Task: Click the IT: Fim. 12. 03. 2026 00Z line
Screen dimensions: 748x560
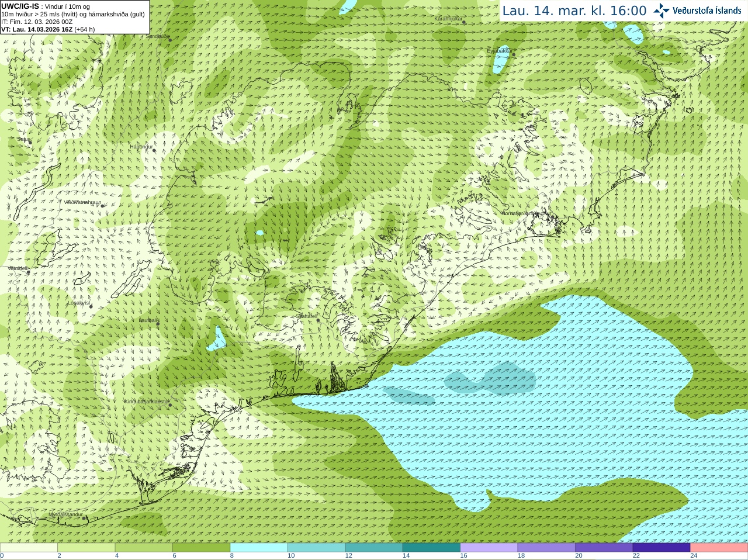Action: coord(37,22)
